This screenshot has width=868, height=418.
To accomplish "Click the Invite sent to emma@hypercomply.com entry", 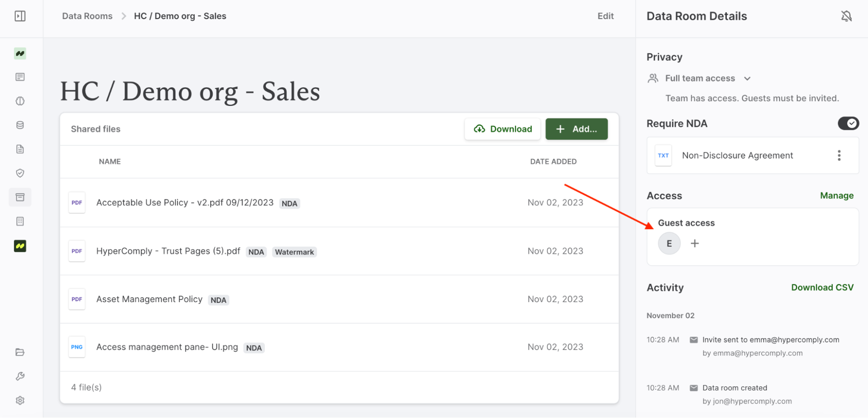I will pyautogui.click(x=771, y=340).
